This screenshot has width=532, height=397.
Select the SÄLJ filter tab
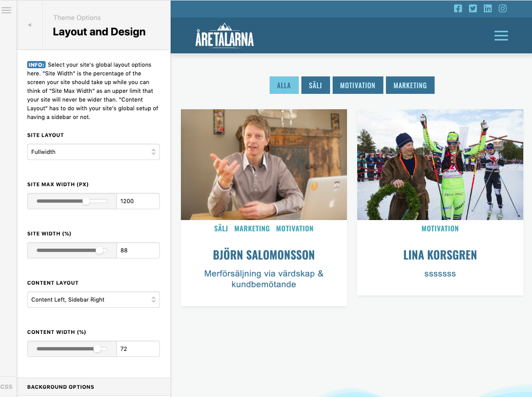tap(315, 85)
